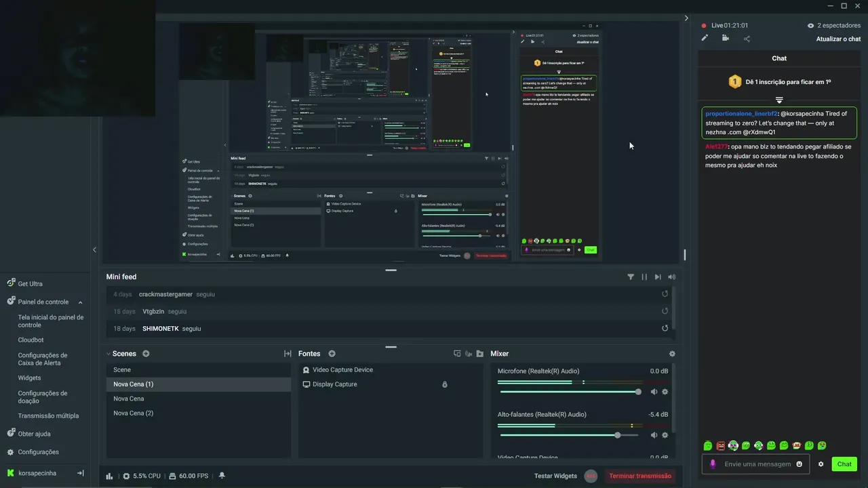Click the proportionalone_linerbf2 username in chat
Viewport: 868px width, 488px height.
[x=741, y=114]
